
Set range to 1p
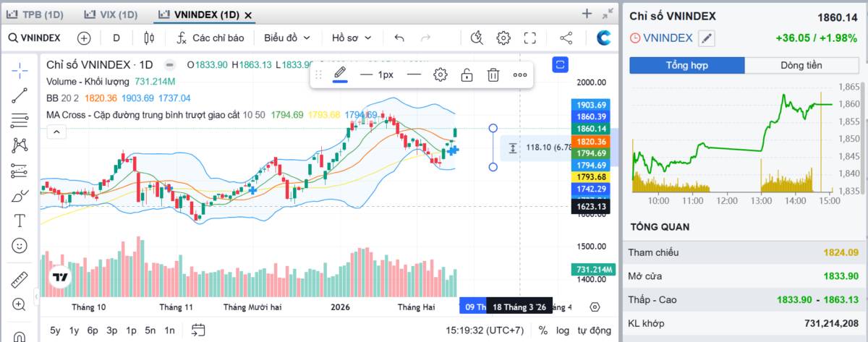tap(131, 330)
